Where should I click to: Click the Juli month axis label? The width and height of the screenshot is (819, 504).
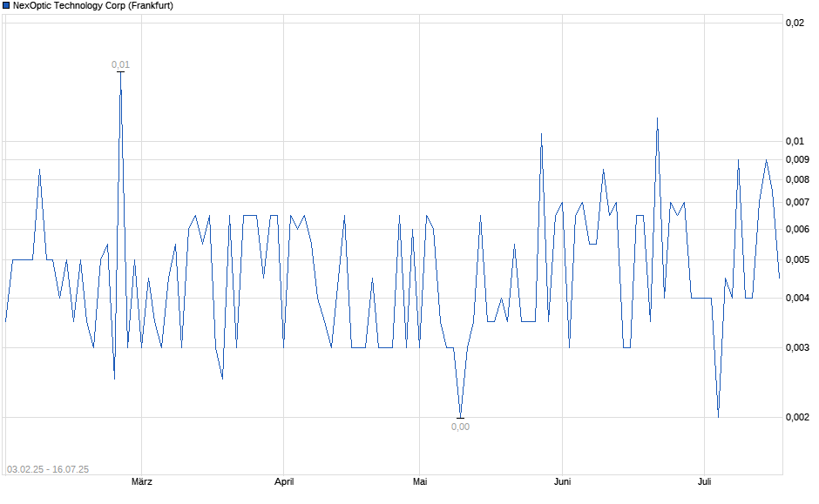click(x=704, y=481)
